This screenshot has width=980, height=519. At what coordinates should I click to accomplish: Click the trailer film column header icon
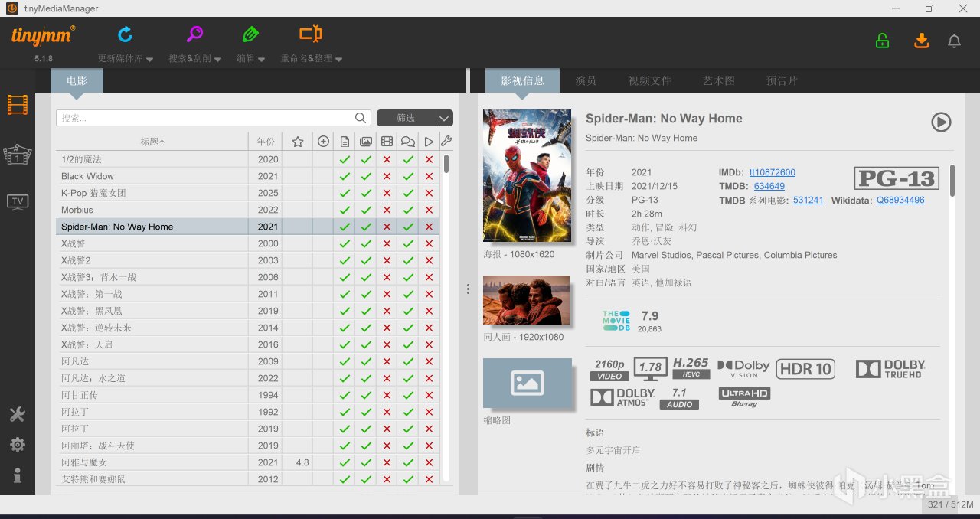click(387, 142)
